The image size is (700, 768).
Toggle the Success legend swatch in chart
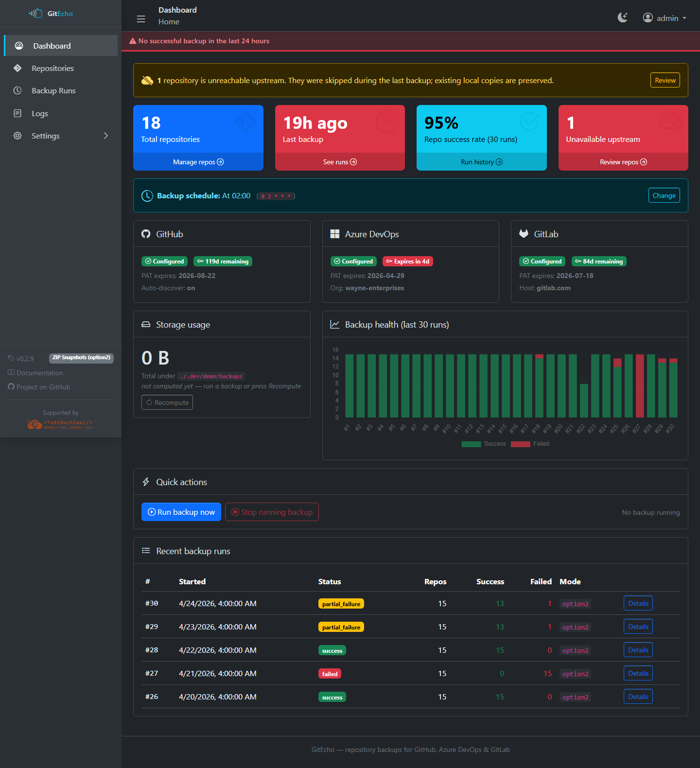coord(471,444)
